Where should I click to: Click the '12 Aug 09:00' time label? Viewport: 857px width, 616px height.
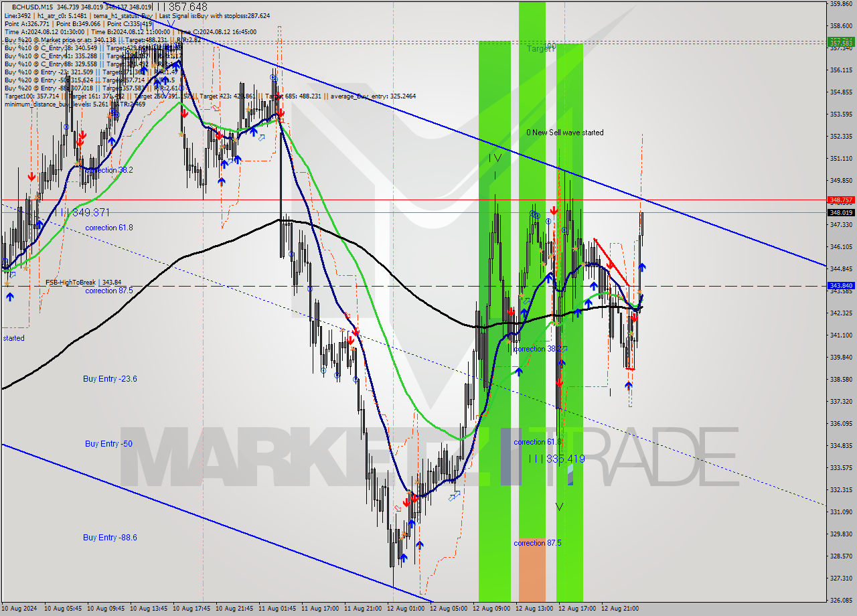click(x=492, y=609)
